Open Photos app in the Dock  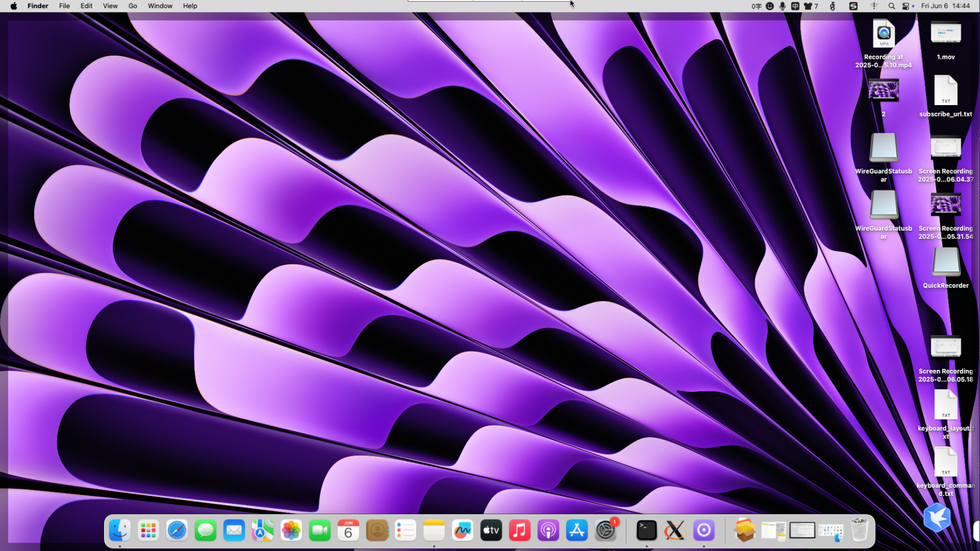point(291,531)
